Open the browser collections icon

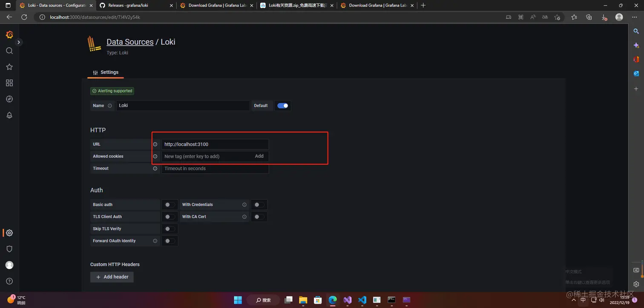589,17
